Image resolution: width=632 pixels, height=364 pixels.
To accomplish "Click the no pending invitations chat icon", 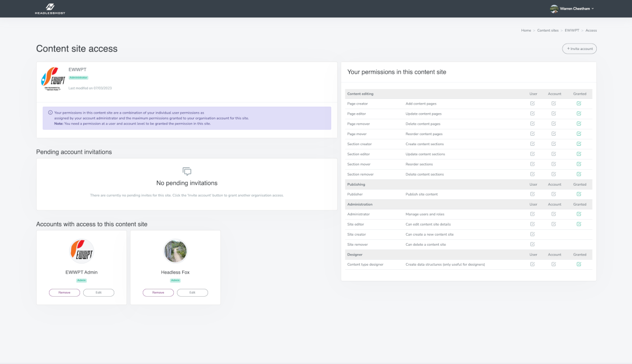I will (x=187, y=171).
